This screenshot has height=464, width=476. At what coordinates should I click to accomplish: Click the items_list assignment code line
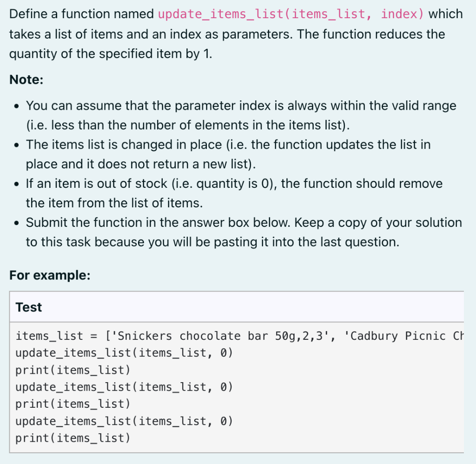(240, 336)
